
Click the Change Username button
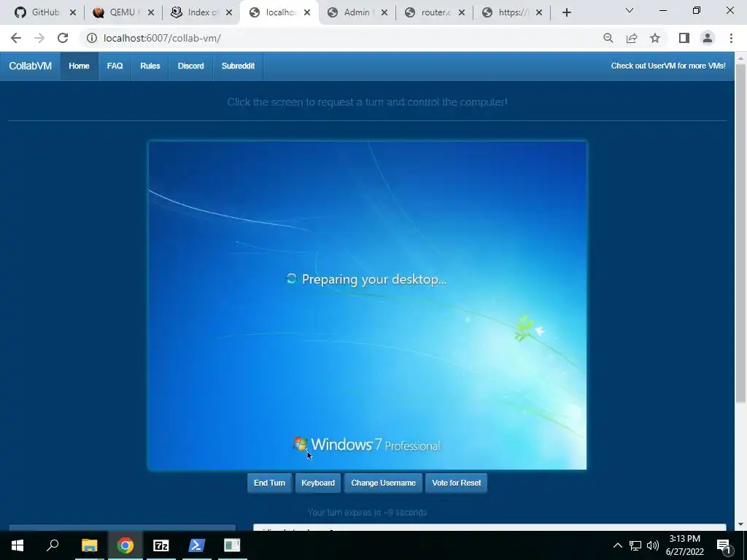(x=383, y=483)
